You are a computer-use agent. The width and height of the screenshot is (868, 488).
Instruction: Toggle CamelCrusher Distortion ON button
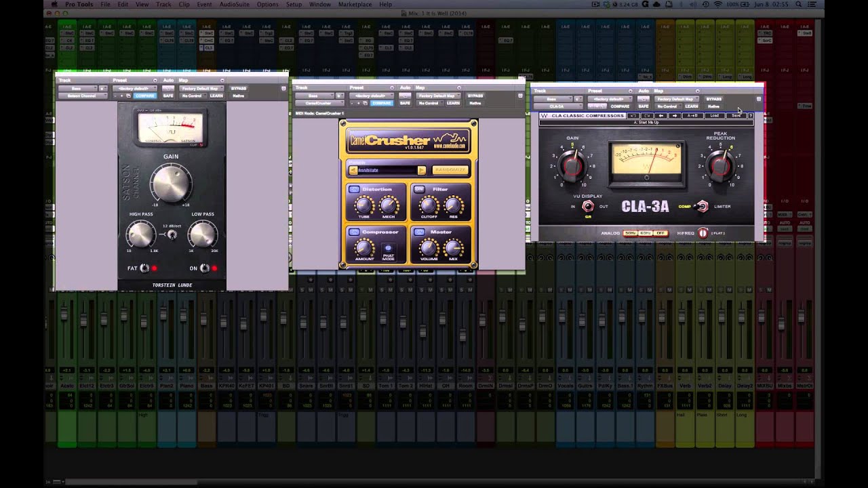click(x=354, y=189)
